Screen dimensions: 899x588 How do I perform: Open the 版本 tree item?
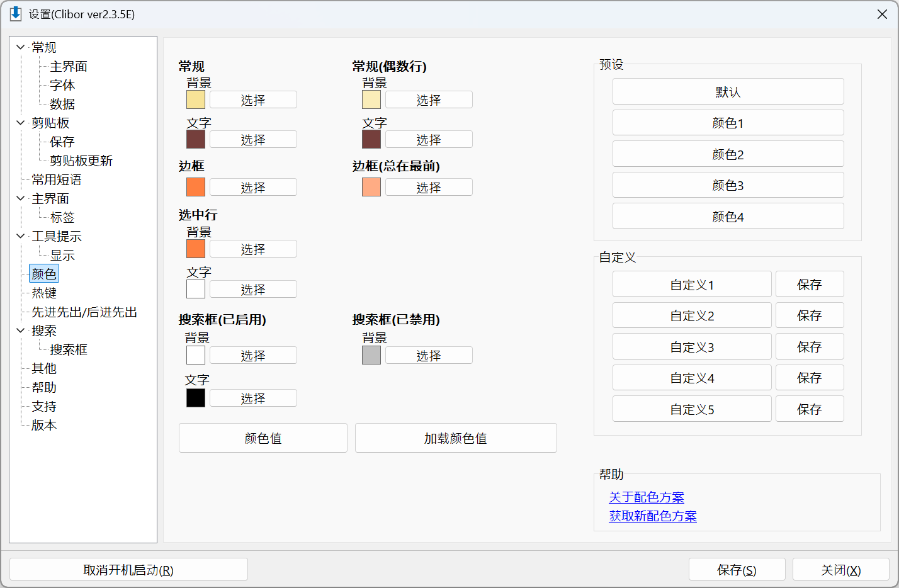tap(44, 425)
